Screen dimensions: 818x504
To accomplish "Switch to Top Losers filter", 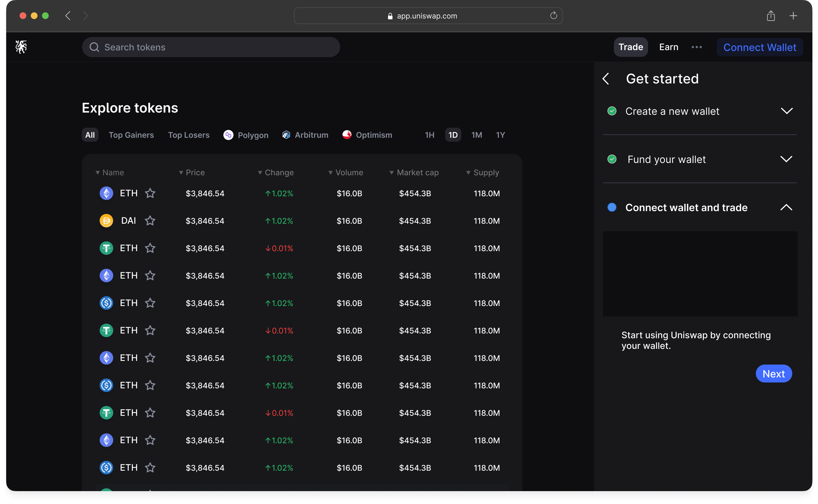I will (x=189, y=135).
